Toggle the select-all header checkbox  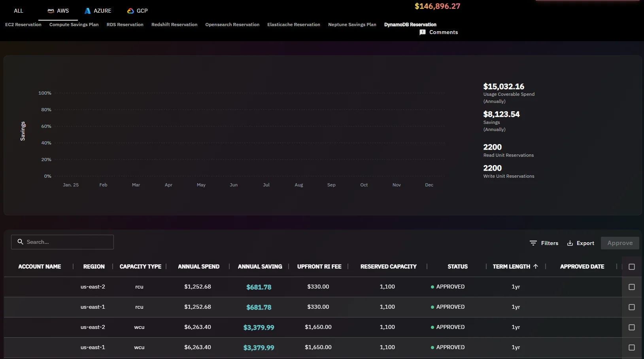pyautogui.click(x=632, y=267)
